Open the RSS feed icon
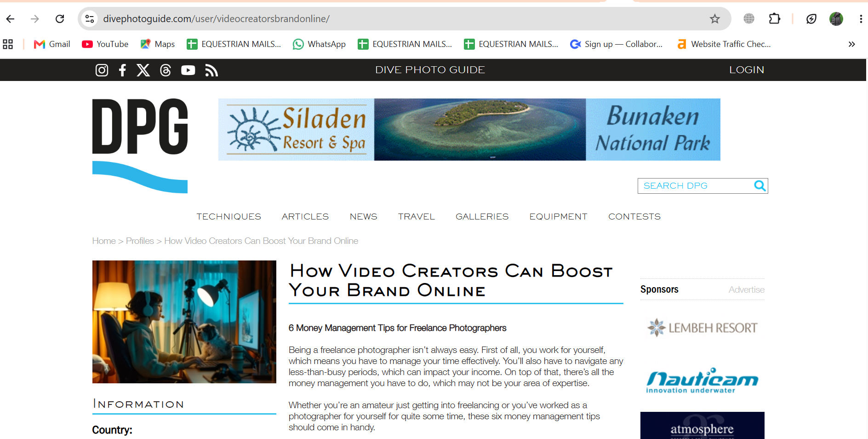The height and width of the screenshot is (439, 868). tap(211, 70)
